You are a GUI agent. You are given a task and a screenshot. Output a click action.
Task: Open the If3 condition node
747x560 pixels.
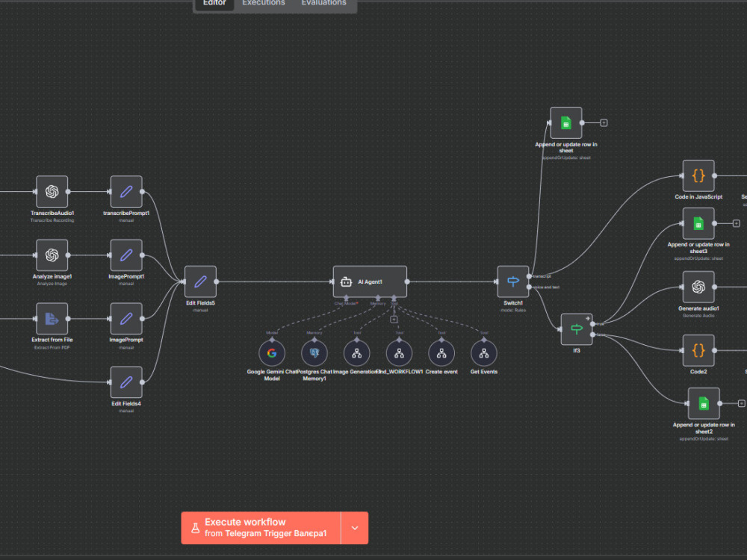point(577,329)
